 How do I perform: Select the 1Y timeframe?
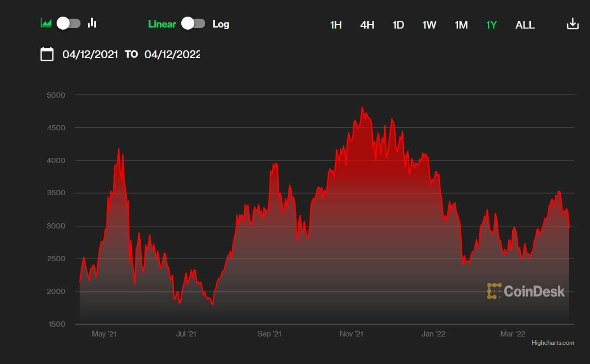tap(491, 25)
